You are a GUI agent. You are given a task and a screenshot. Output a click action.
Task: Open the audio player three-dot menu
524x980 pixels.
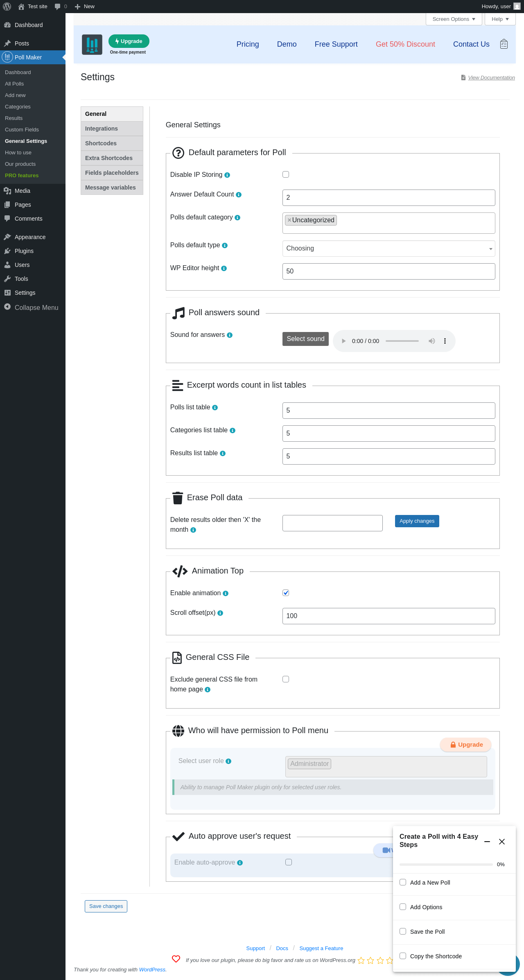445,341
